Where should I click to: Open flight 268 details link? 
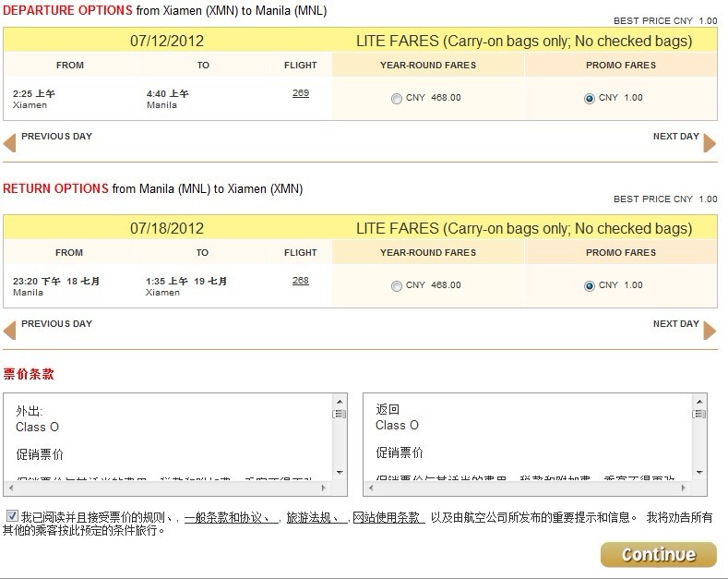[300, 281]
